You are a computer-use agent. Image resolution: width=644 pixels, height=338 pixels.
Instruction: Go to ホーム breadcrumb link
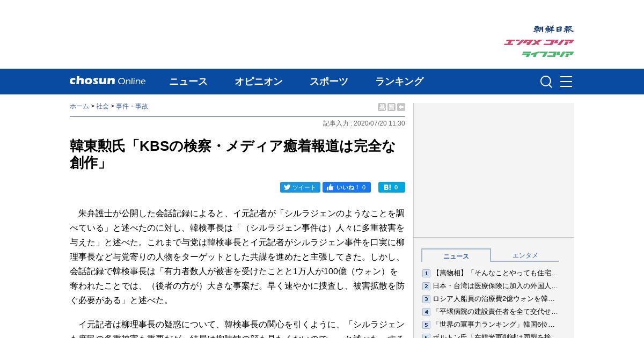pos(79,106)
